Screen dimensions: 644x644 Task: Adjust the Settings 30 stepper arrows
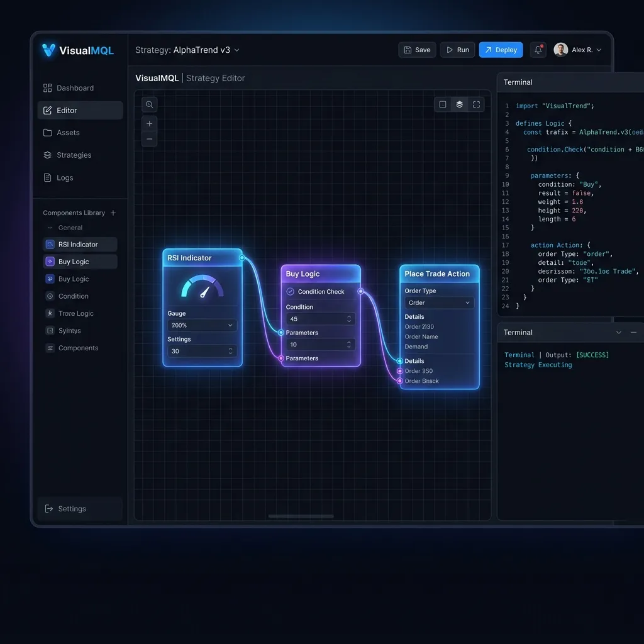tap(230, 351)
